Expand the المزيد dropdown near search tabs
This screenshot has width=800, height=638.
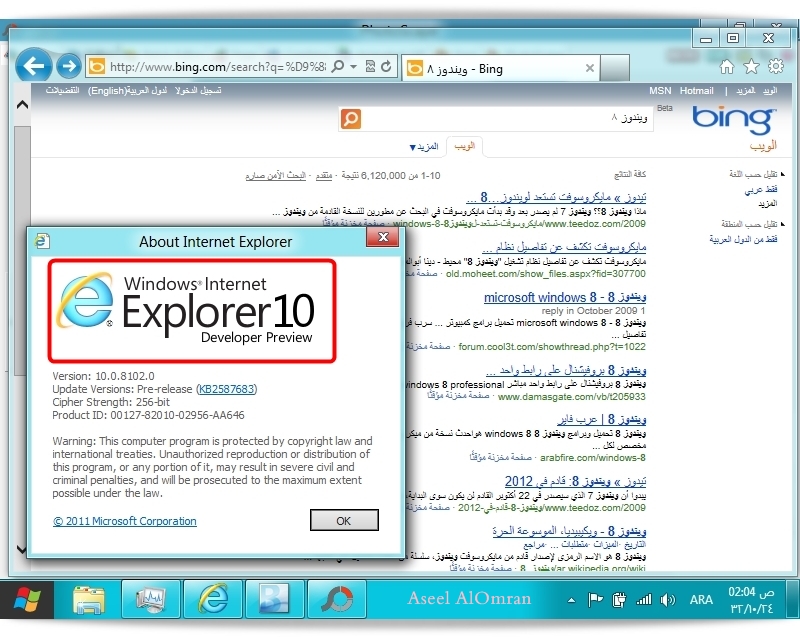coord(423,147)
